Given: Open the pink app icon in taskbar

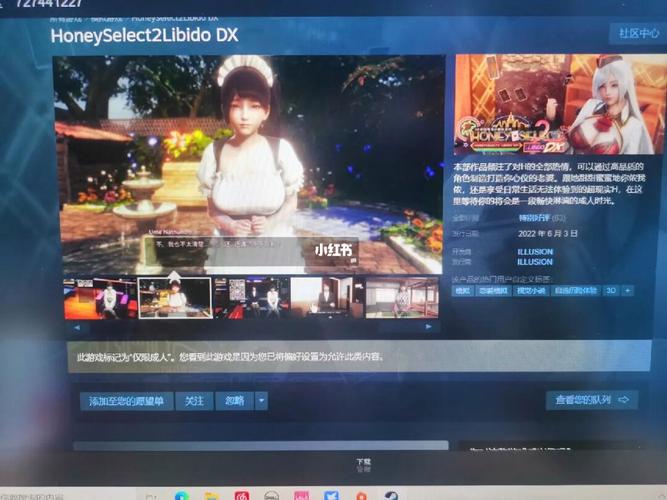Looking at the screenshot, I should click(x=301, y=496).
